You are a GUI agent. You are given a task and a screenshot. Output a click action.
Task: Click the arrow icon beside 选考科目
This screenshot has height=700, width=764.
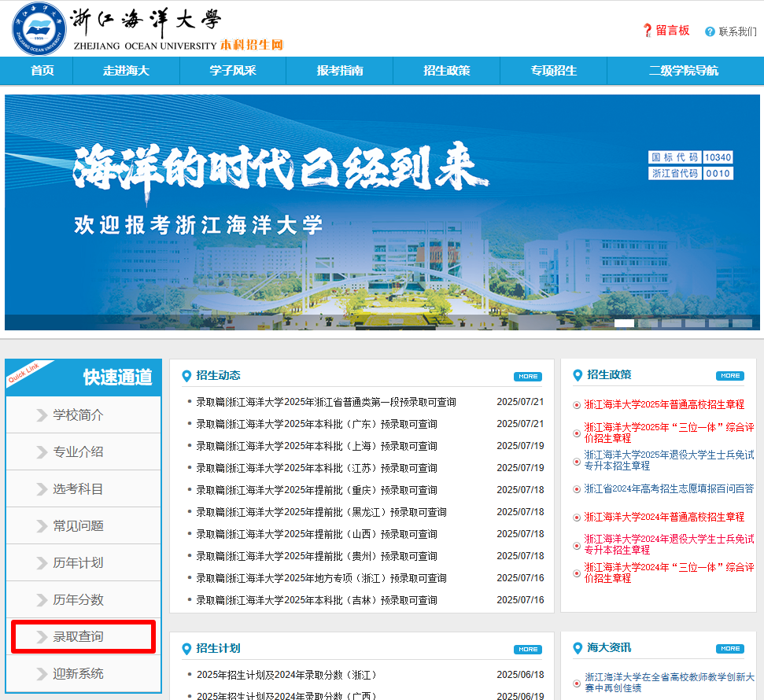pyautogui.click(x=42, y=489)
